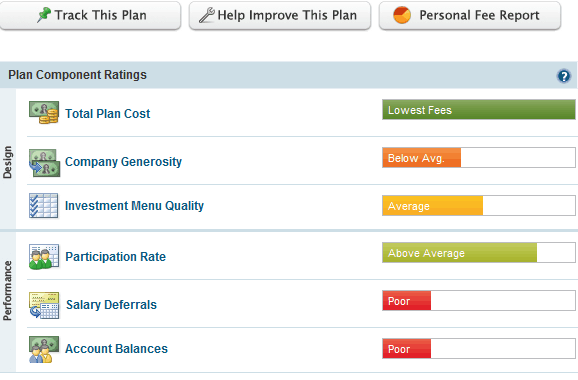Click the Total Plan Cost money icon
578x380 pixels.
[44, 112]
